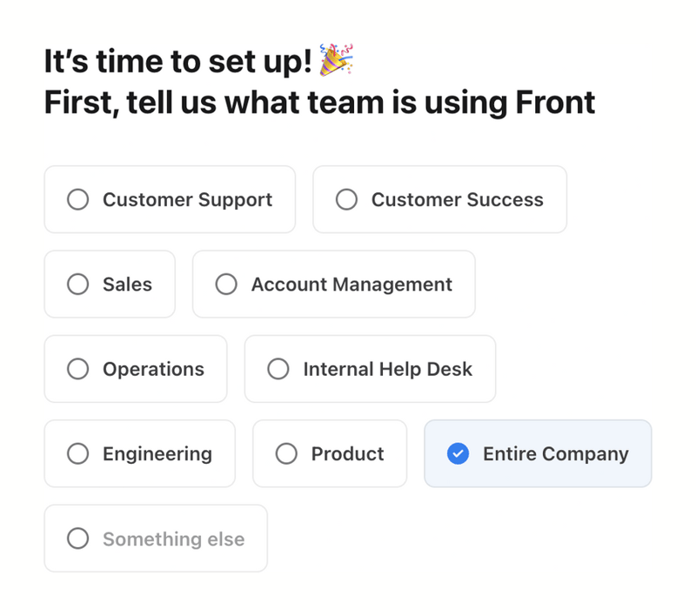Select the Customer Success radio button
This screenshot has height=616, width=696.
click(x=347, y=199)
